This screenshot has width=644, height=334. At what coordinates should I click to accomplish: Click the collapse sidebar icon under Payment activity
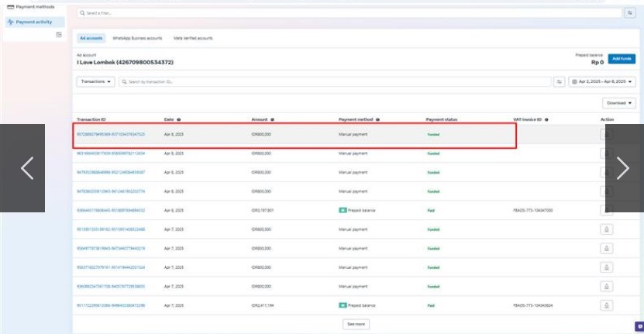59,35
